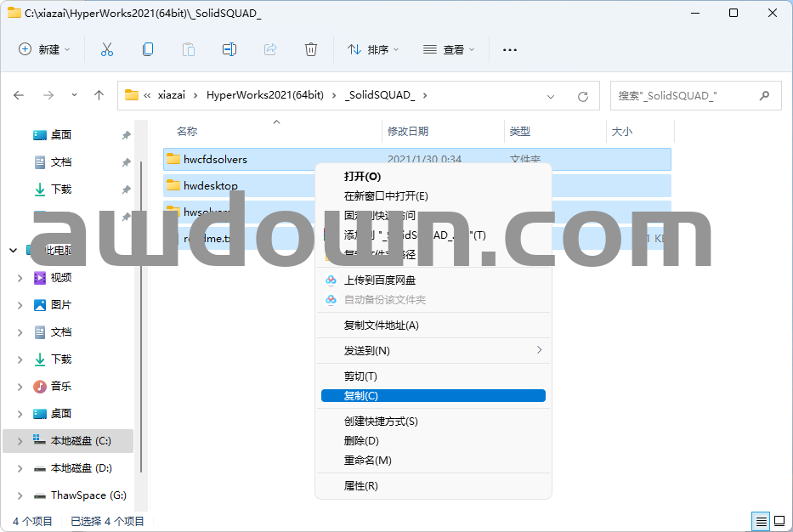Screen dimensions: 793x532
Task: Sort by 修改日期 column header
Action: point(409,132)
